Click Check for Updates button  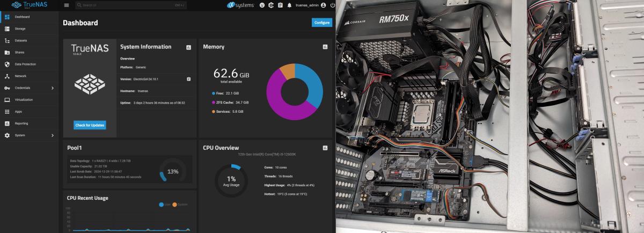(x=90, y=125)
